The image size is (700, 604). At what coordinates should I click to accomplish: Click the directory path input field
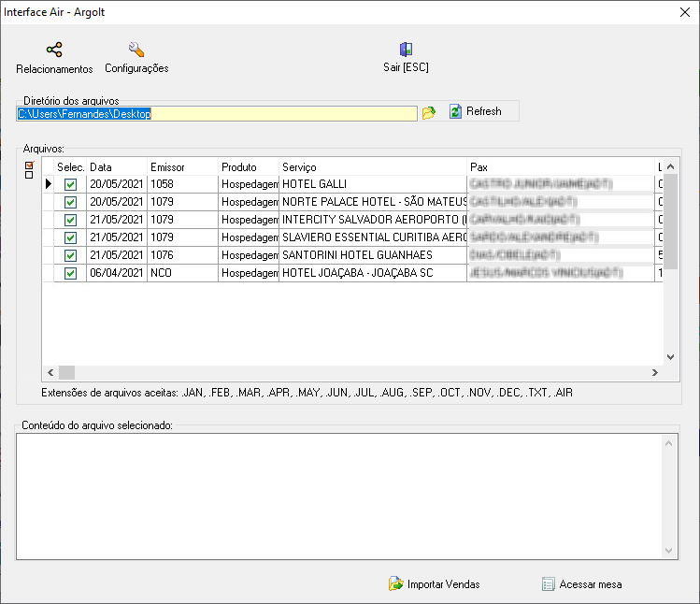tap(217, 113)
